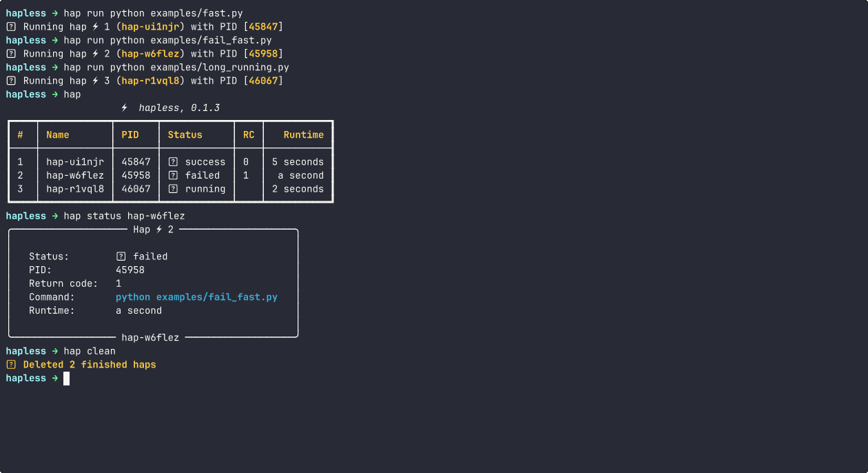Click the failed status icon for hap-w6flez
This screenshot has width=868, height=473.
(173, 175)
